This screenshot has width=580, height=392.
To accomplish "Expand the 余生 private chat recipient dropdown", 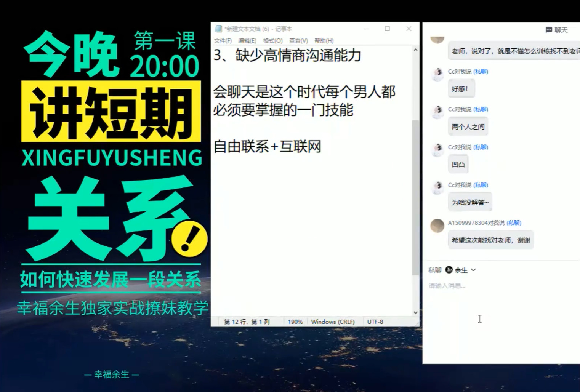I will (473, 270).
